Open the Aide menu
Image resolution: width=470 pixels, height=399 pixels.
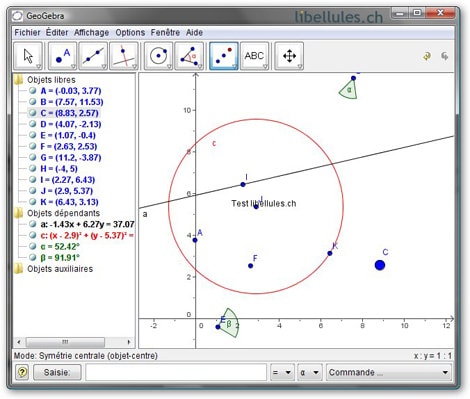[194, 32]
